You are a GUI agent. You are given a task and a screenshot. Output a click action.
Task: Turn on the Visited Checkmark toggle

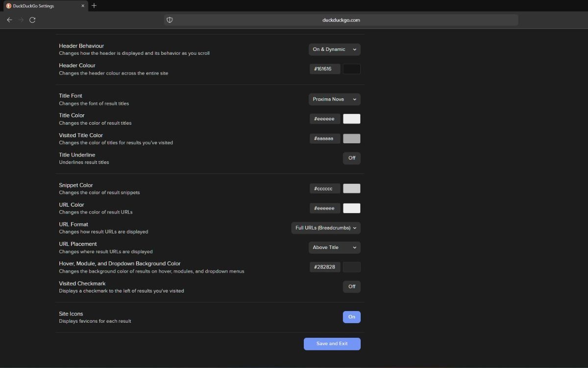[351, 287]
